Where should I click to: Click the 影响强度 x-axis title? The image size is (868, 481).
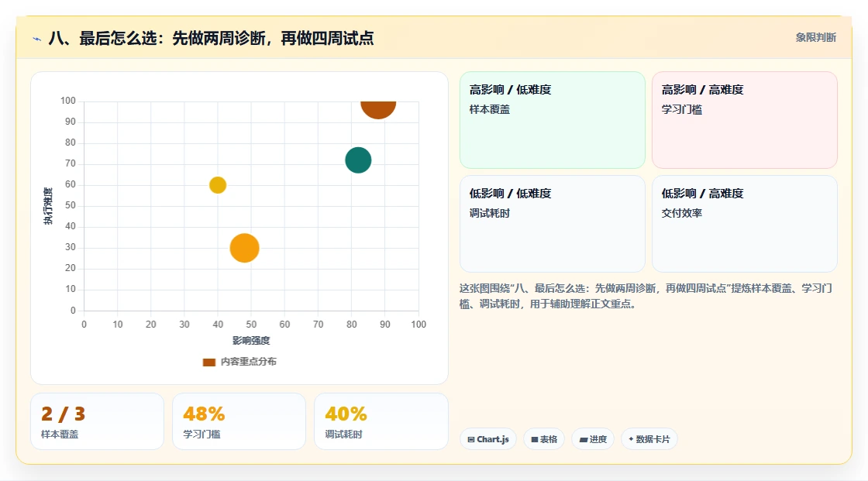point(251,340)
